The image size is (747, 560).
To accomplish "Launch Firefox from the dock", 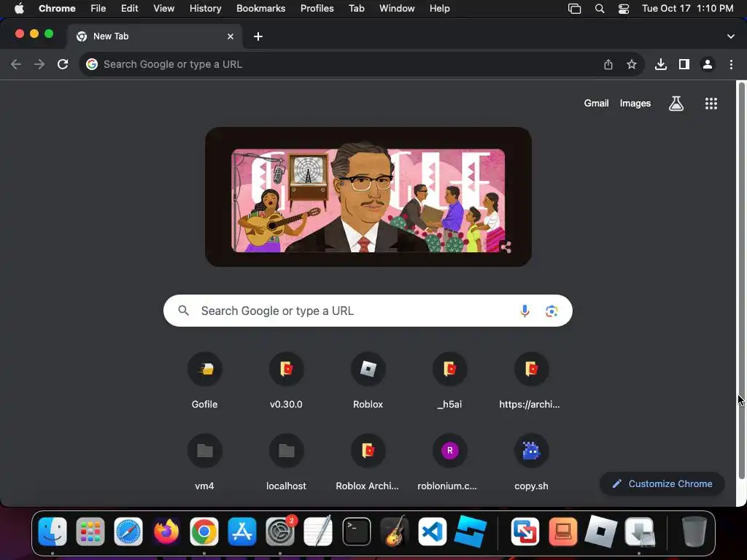I will coord(166,532).
